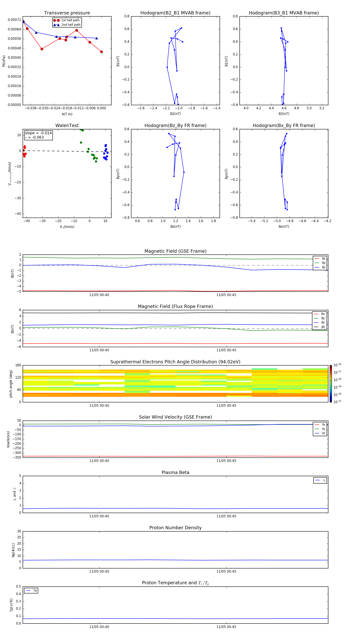Click the "pitch angle (deg)" y-axis label
This screenshot has width=351, height=644.
(x=11, y=384)
